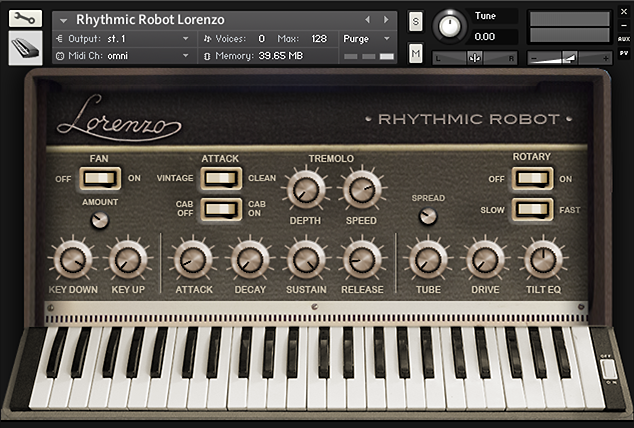Click the MIDI connector icon beside Midi Ch

60,56
